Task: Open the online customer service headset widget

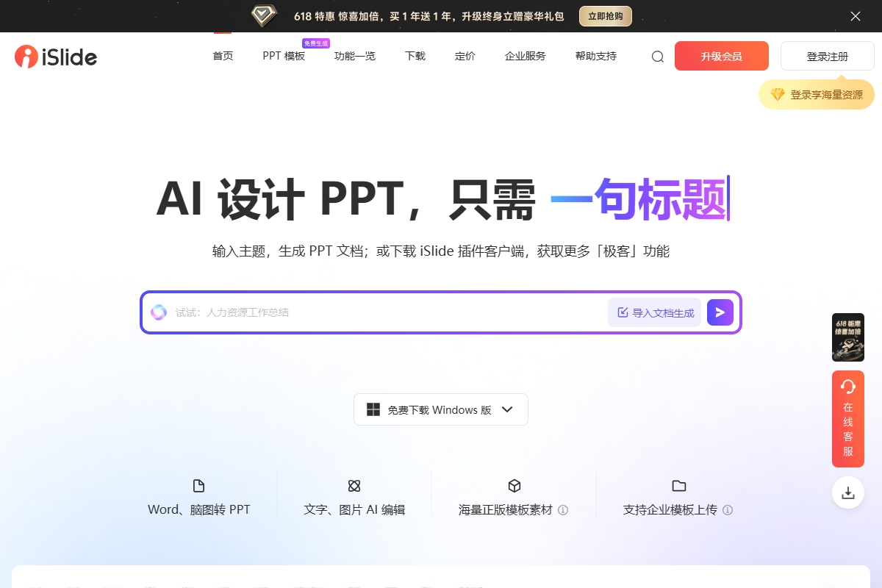Action: (847, 419)
